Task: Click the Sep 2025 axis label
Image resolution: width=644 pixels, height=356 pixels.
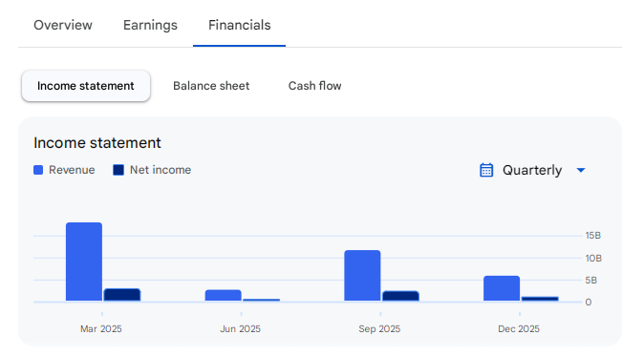Action: pos(379,329)
